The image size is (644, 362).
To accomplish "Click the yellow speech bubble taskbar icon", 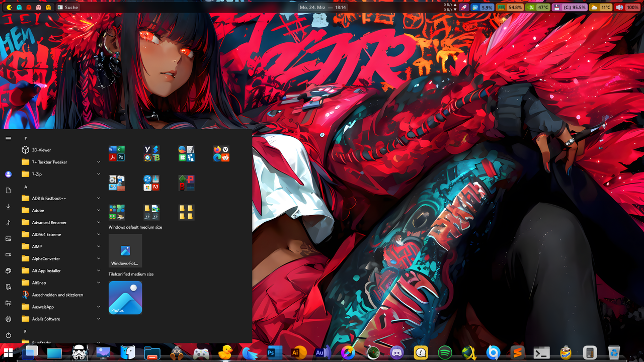I will pos(421,353).
